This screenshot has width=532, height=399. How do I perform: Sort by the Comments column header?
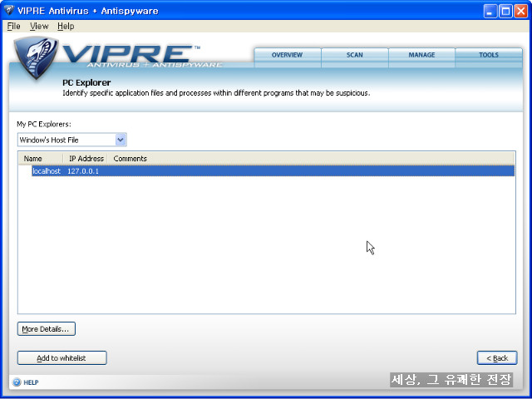[130, 159]
